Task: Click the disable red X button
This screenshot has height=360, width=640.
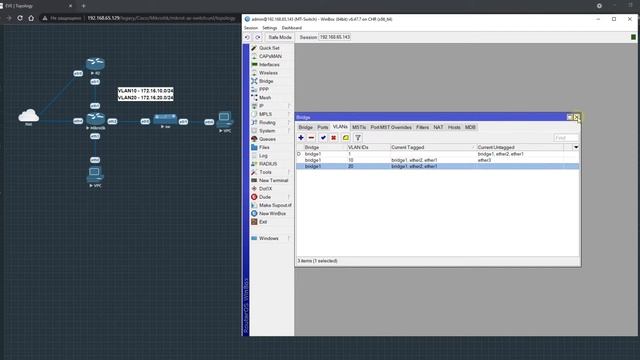Action: [334, 138]
